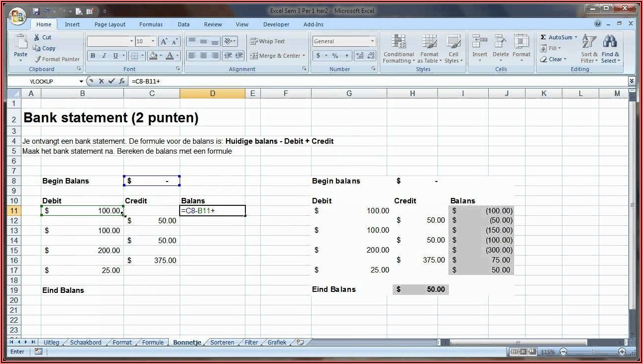This screenshot has height=364, width=643.
Task: Cancel formula entry with the X icon
Action: [101, 81]
